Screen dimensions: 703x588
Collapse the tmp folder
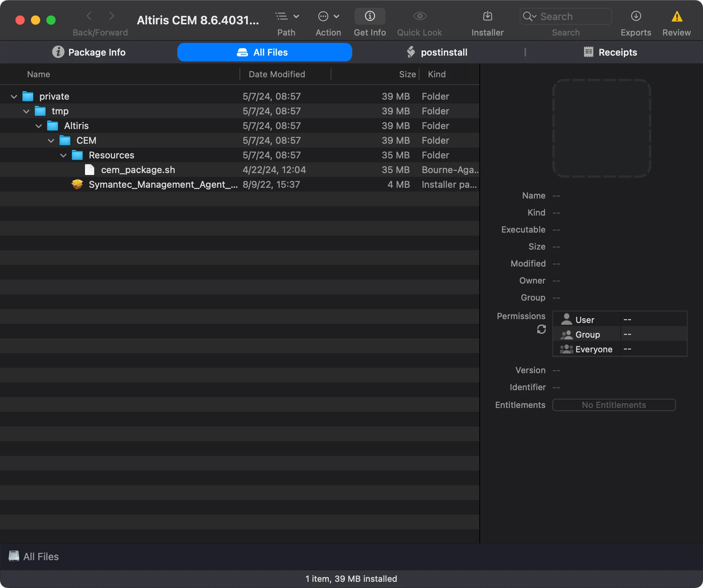pos(26,111)
